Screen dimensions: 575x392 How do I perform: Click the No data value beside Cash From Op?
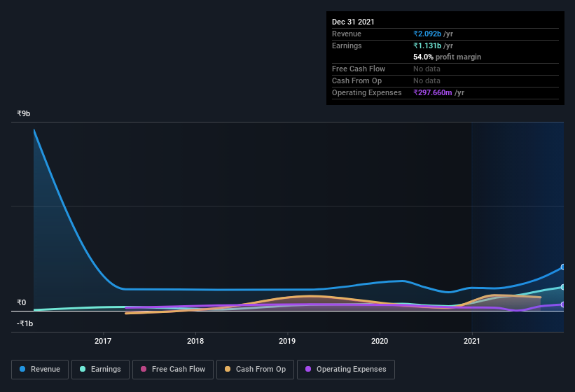coord(427,80)
